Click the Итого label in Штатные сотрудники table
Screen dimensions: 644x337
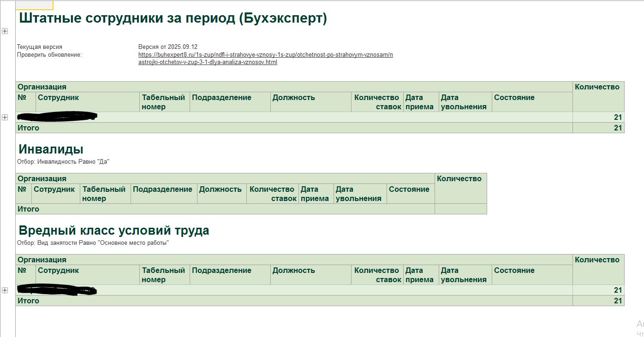tap(29, 128)
